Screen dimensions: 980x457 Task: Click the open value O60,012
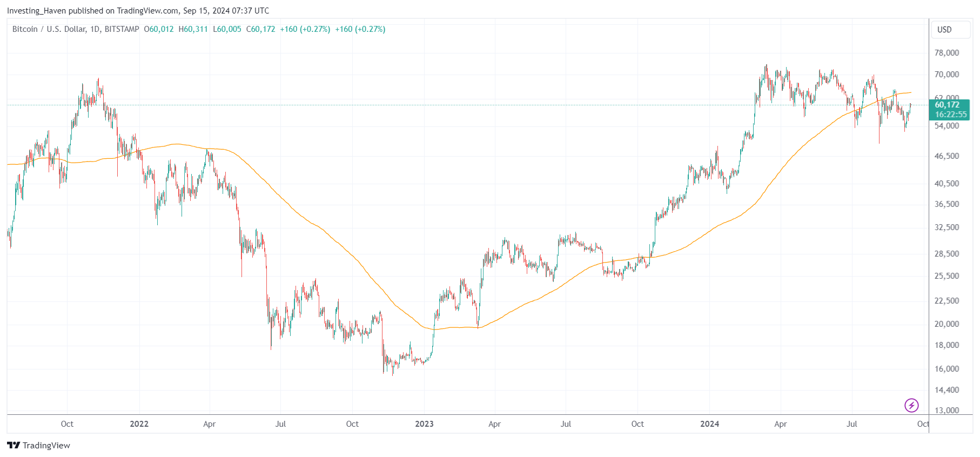click(x=159, y=29)
